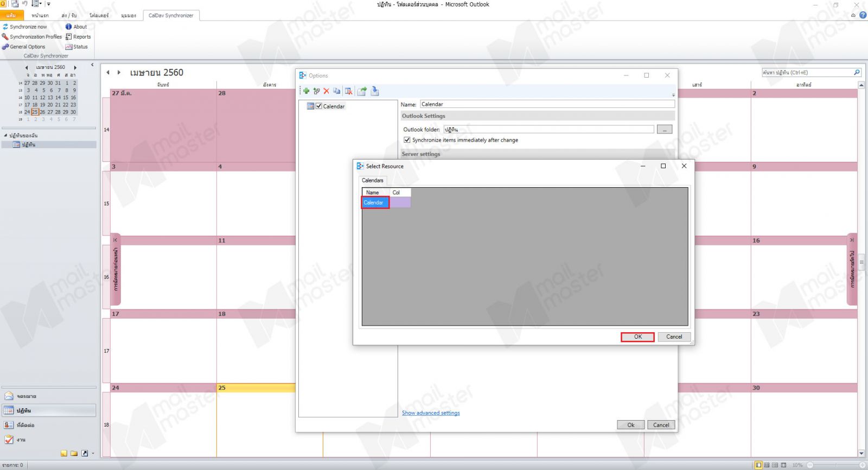Select the Calendars tab in Select Resource
This screenshot has width=868, height=470.
pos(373,180)
